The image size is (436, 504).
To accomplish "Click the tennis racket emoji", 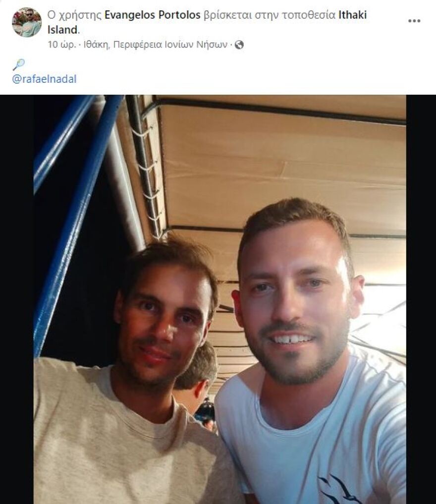I will 18,64.
